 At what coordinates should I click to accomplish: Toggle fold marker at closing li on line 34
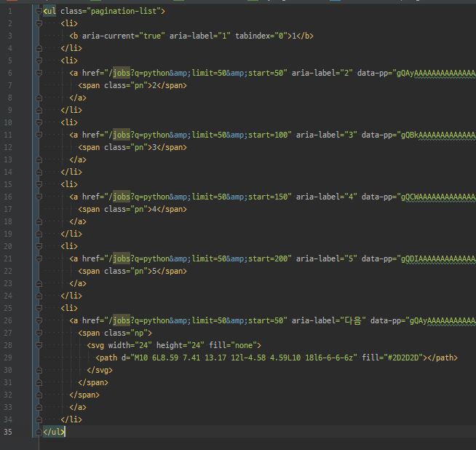[x=39, y=419]
